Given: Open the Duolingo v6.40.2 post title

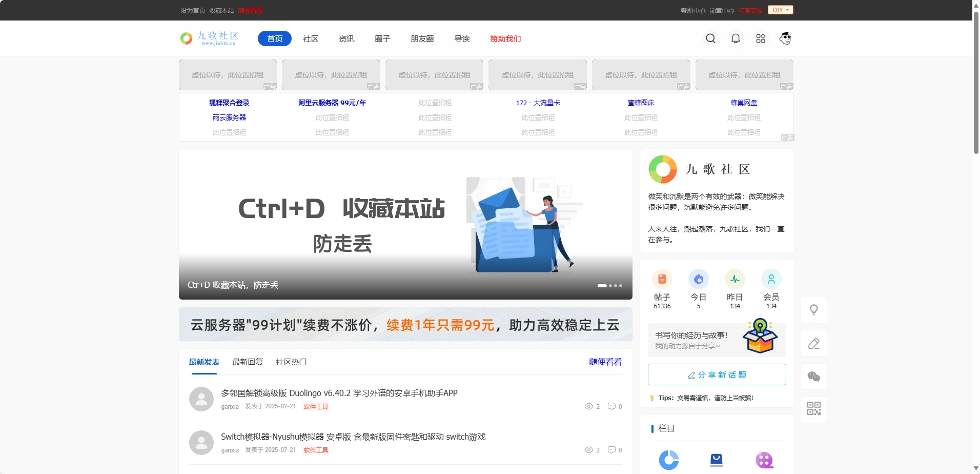Looking at the screenshot, I should (x=339, y=393).
